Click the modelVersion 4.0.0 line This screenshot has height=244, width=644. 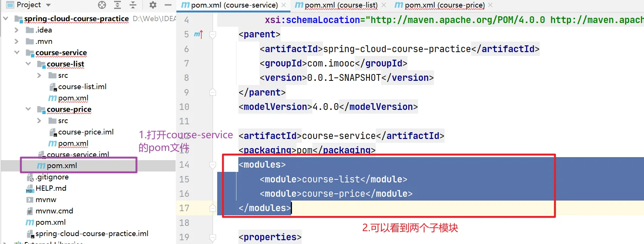[328, 107]
